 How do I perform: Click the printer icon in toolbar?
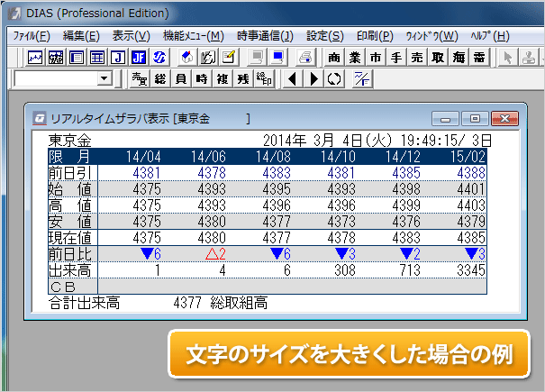point(305,58)
